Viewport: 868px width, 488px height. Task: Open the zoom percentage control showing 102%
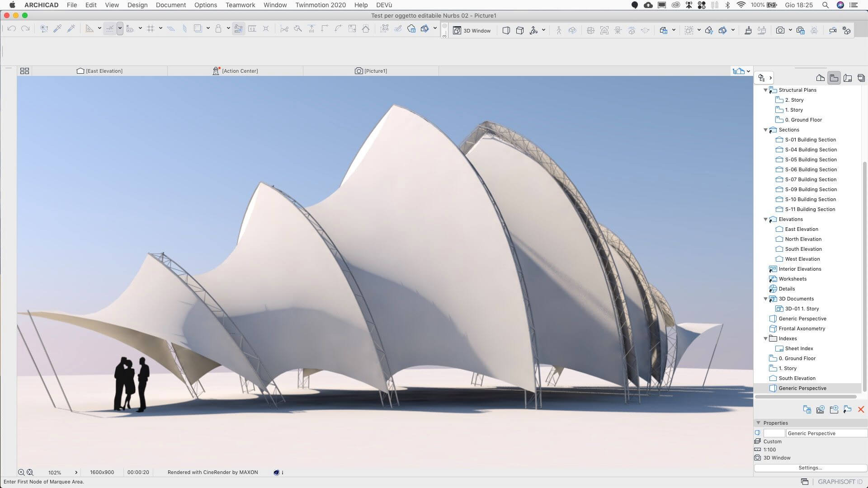(x=54, y=472)
